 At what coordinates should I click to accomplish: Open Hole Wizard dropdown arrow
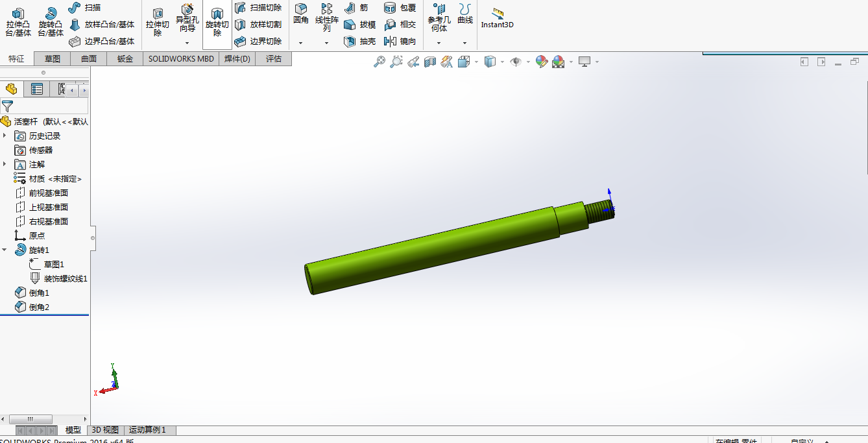tap(187, 43)
